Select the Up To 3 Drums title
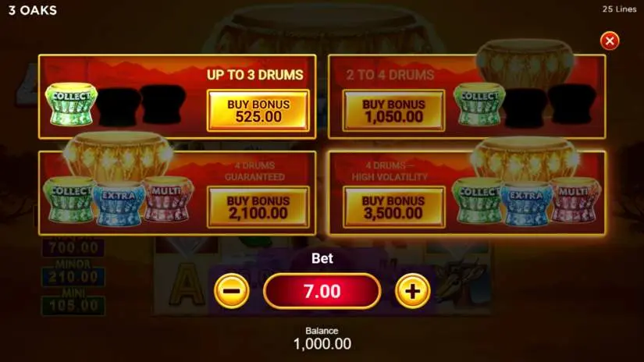 click(255, 75)
